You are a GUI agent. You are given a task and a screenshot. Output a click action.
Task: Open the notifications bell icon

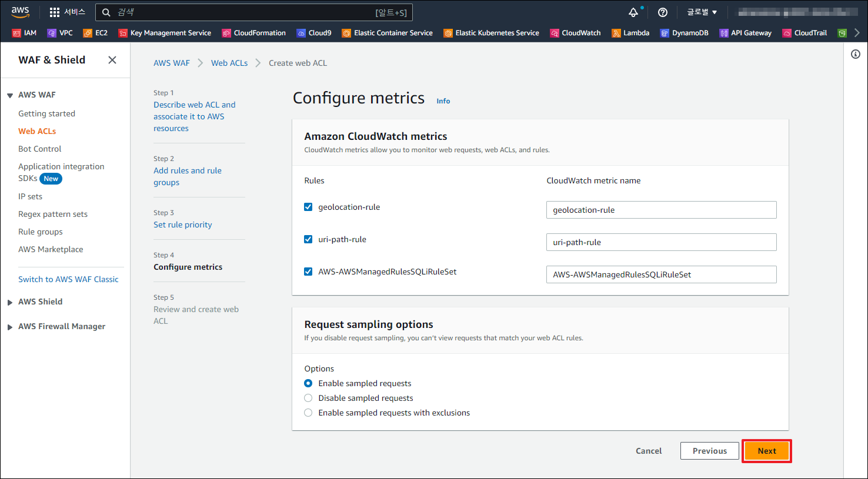point(633,12)
